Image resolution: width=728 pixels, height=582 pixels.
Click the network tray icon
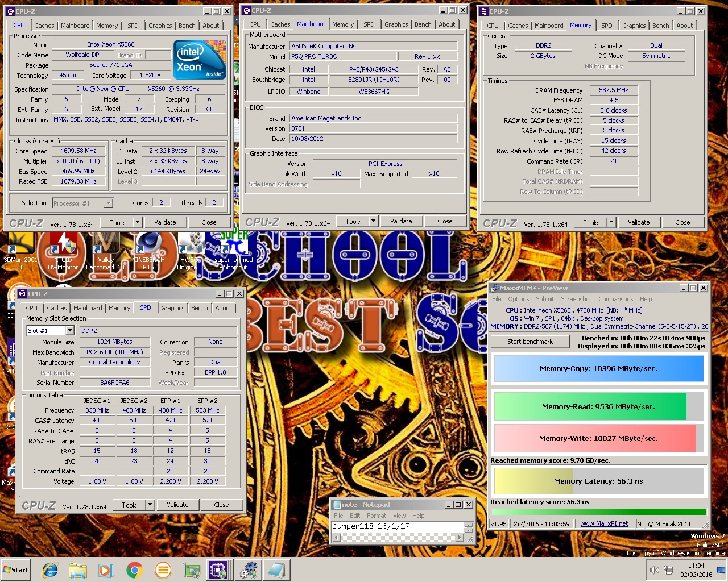click(x=669, y=570)
